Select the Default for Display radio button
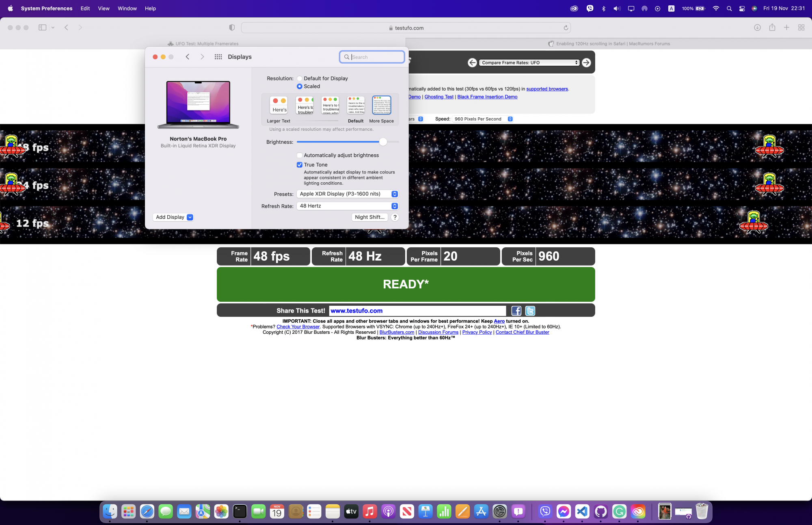The width and height of the screenshot is (812, 525). tap(300, 78)
